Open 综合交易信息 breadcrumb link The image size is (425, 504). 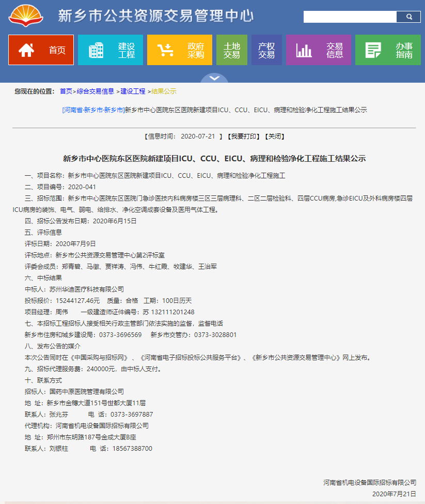click(x=96, y=91)
